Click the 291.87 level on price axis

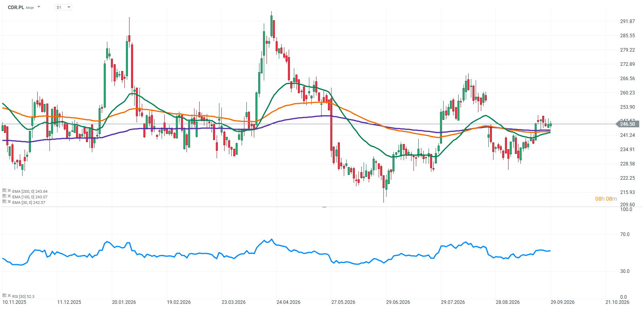(x=627, y=21)
